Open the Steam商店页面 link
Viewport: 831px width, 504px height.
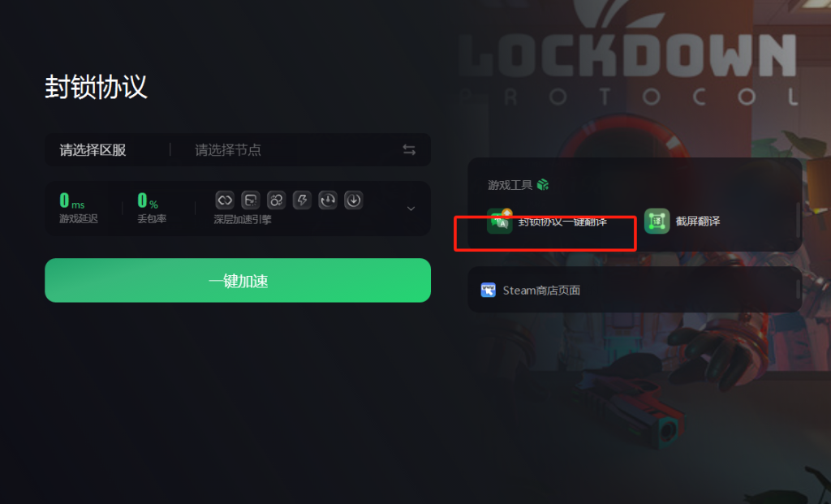point(541,291)
